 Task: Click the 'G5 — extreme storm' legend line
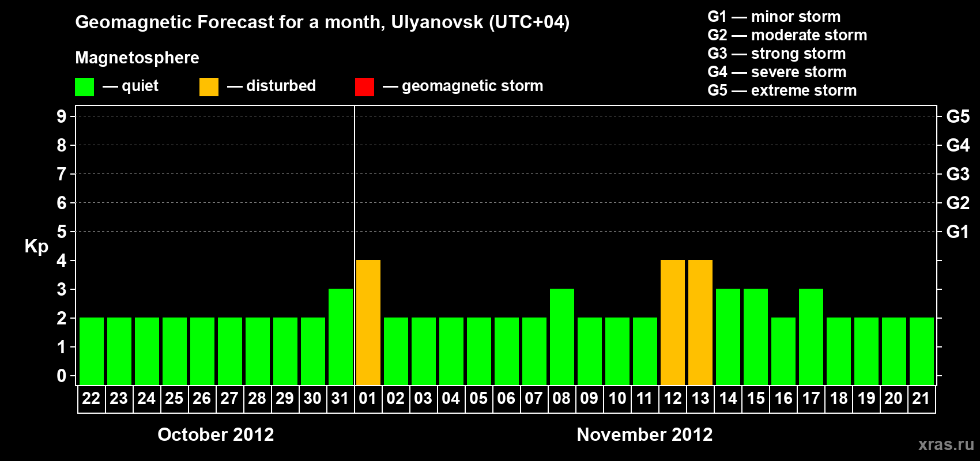(782, 90)
